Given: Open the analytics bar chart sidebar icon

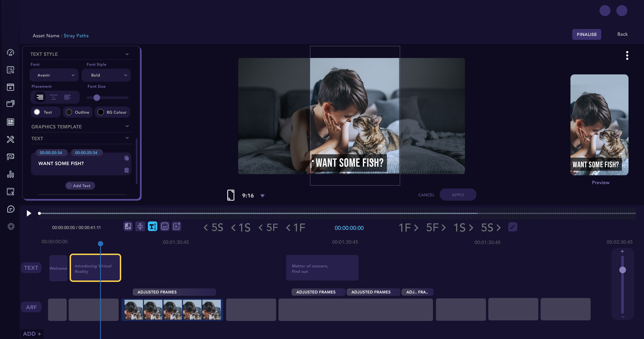Looking at the screenshot, I should click(11, 174).
